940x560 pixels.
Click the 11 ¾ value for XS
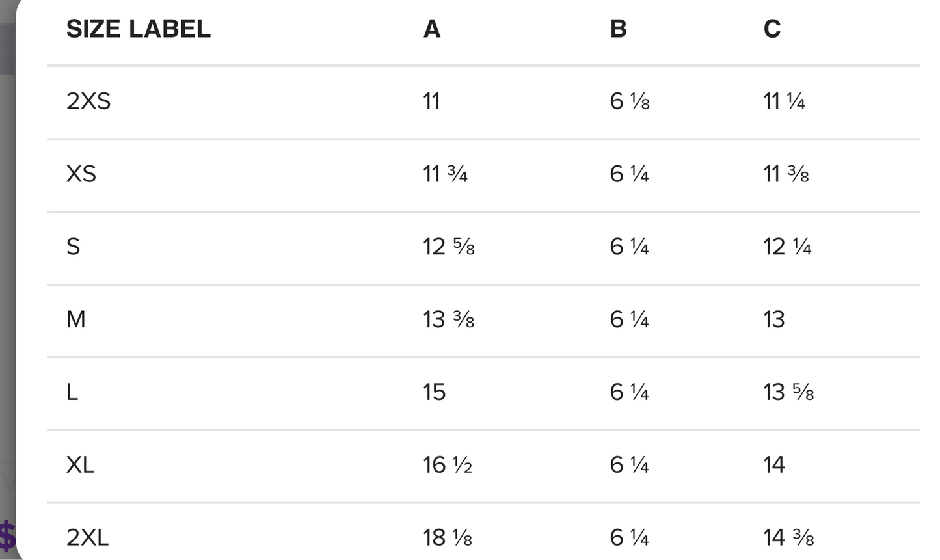click(x=445, y=174)
